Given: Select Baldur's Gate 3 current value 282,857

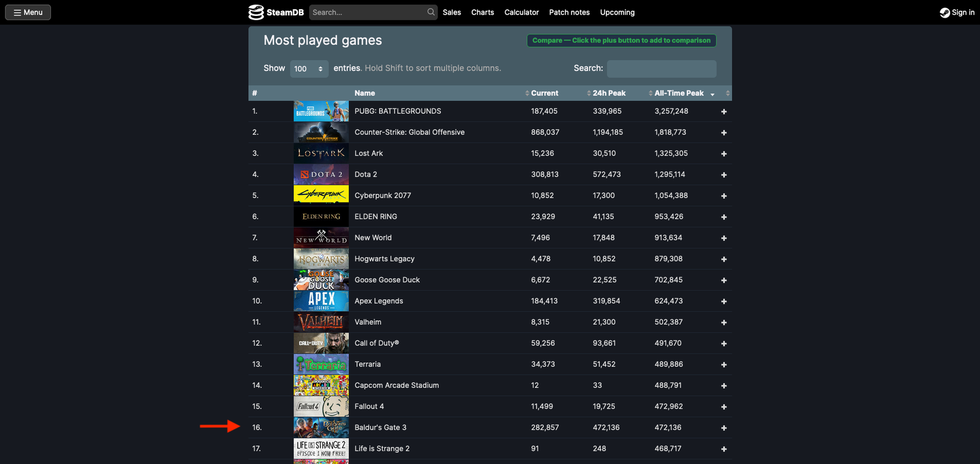Looking at the screenshot, I should click(x=545, y=427).
